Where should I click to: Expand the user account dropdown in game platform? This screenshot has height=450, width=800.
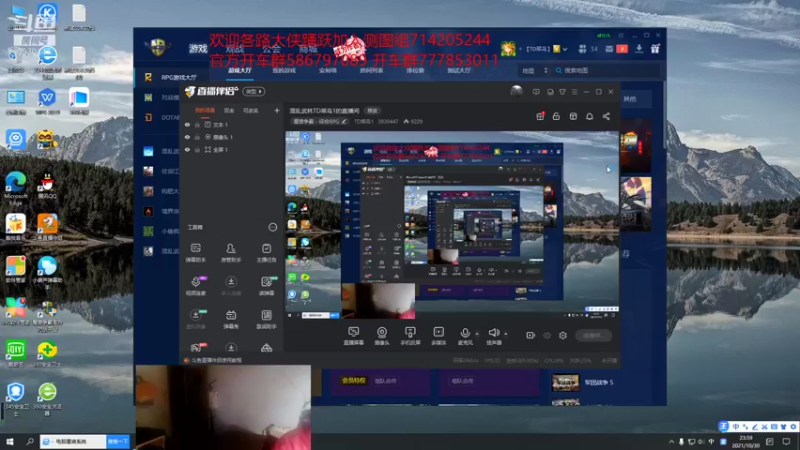click(565, 49)
